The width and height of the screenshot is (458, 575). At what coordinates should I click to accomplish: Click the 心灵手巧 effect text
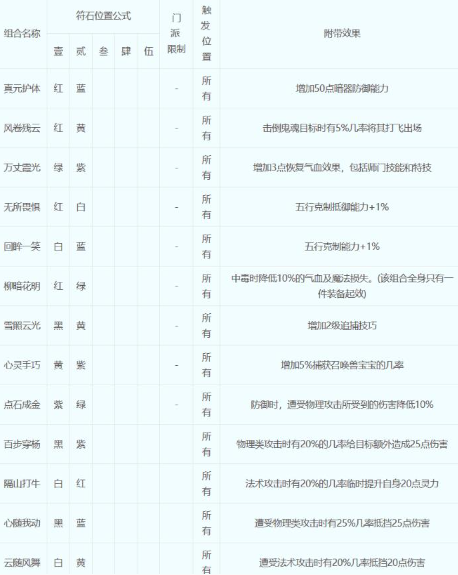(x=342, y=365)
